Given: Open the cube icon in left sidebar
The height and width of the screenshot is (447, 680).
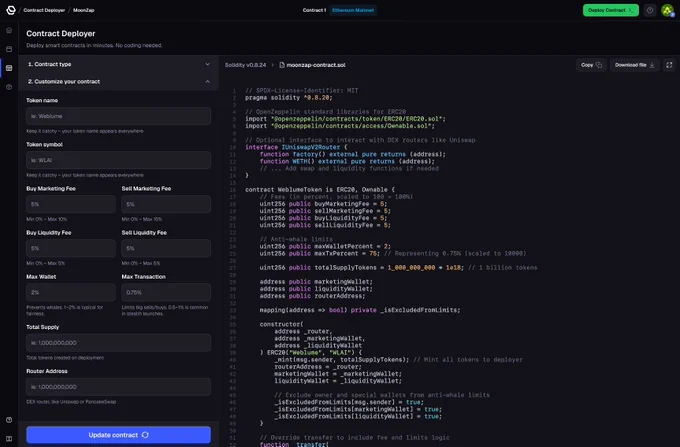Looking at the screenshot, I should tap(9, 87).
